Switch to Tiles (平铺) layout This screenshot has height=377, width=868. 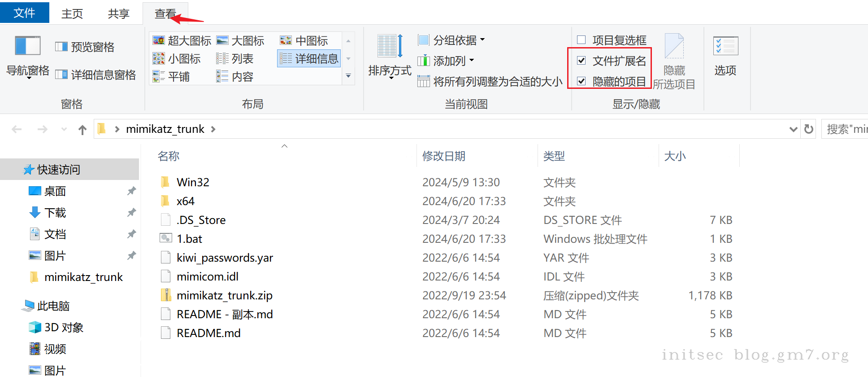coord(171,77)
